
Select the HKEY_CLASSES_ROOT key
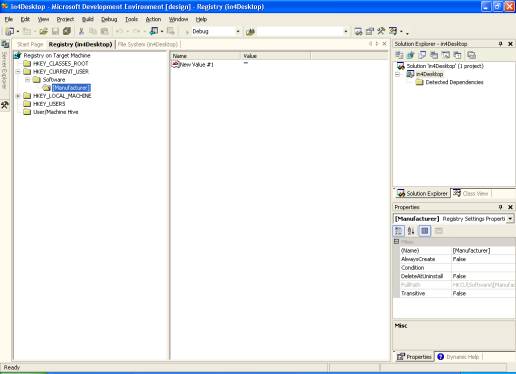(x=61, y=64)
